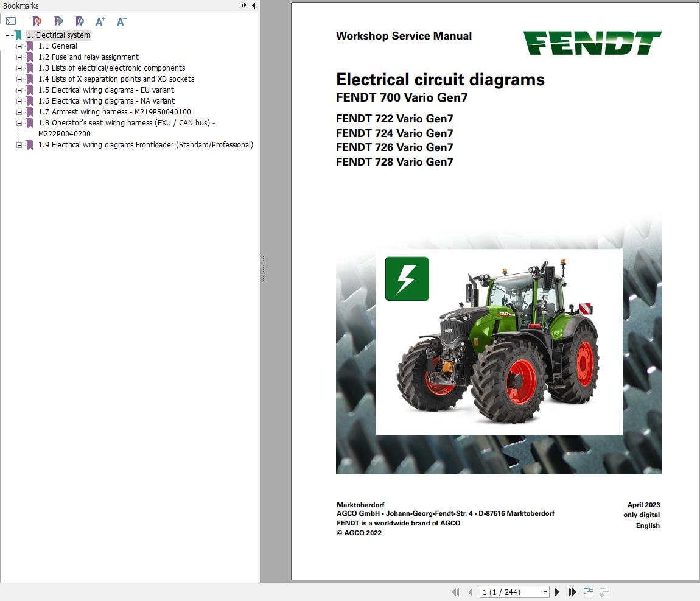Screen dimensions: 700x601
Task: Click the next view navigation icon
Action: point(604,592)
